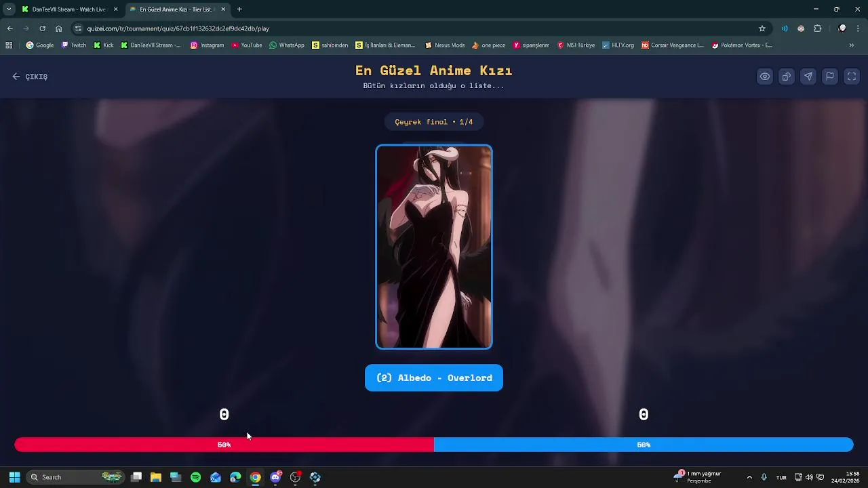Viewport: 868px width, 488px height.
Task: Open the tab search dropdown arrow
Action: coord(9,9)
